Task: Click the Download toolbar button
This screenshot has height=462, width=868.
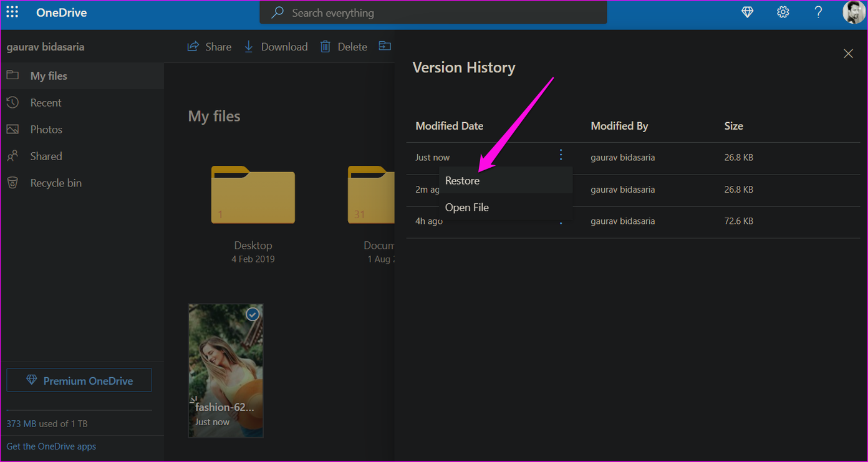Action: [276, 47]
